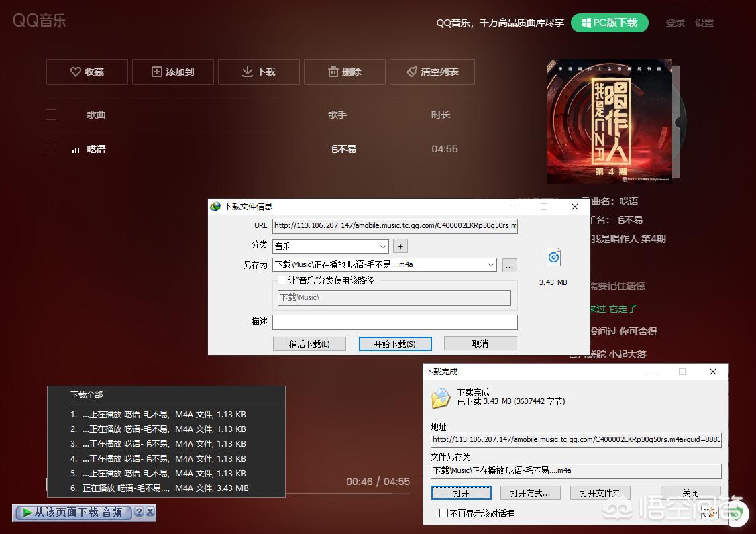Image resolution: width=756 pixels, height=534 pixels.
Task: Select entry 6 with 3.43 MB file
Action: [x=166, y=488]
